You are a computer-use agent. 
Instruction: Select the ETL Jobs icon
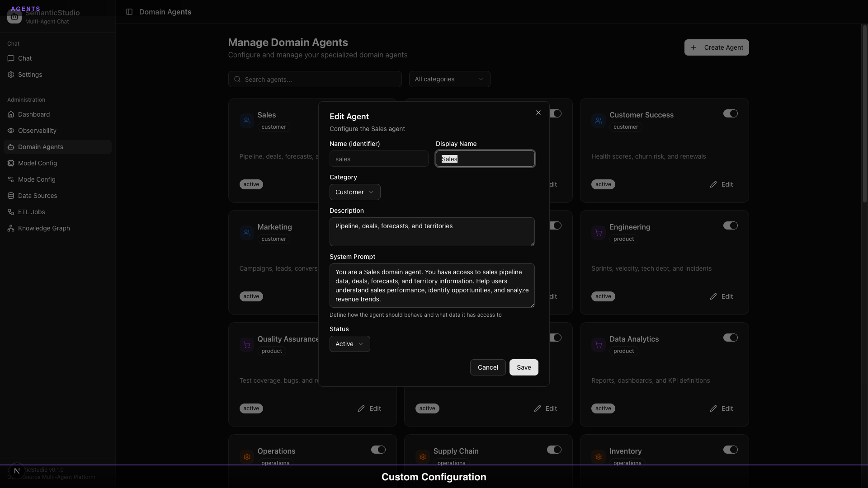10,212
